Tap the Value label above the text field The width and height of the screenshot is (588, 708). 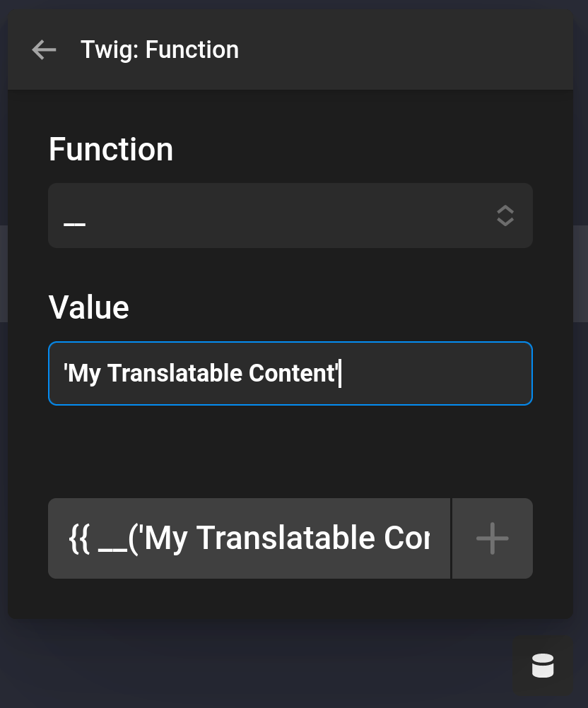(89, 307)
